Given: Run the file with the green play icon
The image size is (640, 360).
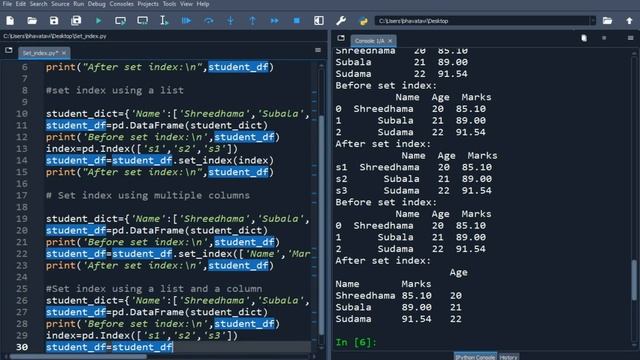Looking at the screenshot, I should coord(98,21).
